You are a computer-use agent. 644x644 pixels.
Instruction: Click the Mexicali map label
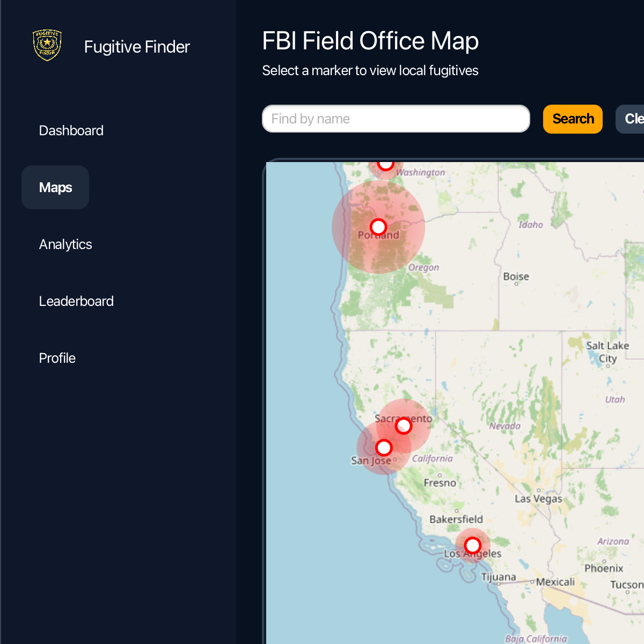pos(555,582)
